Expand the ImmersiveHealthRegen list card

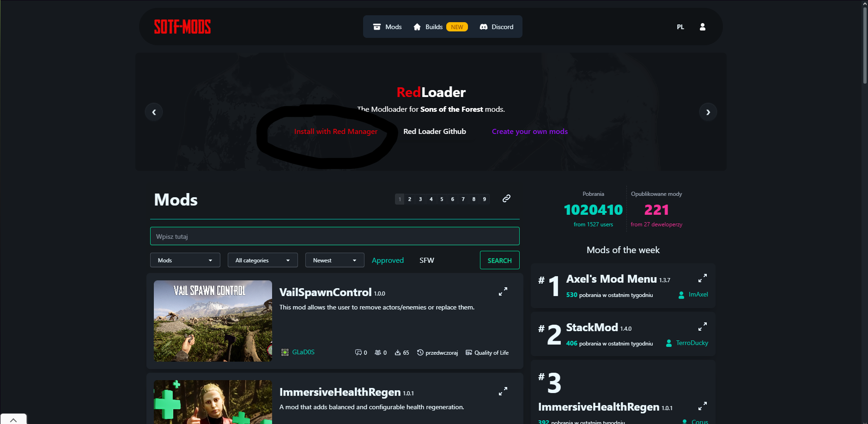tap(503, 391)
